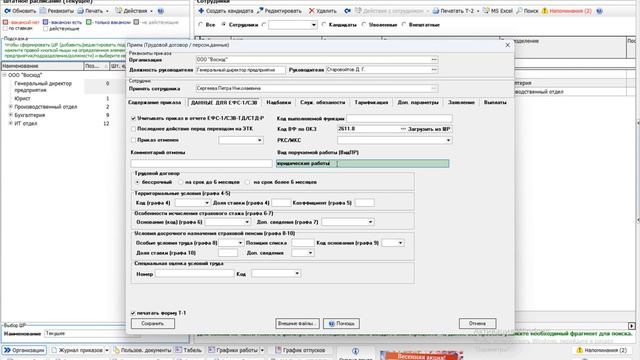This screenshot has height=360, width=640.
Task: Click the Печатать Т-2 printer icon
Action: pos(436,11)
